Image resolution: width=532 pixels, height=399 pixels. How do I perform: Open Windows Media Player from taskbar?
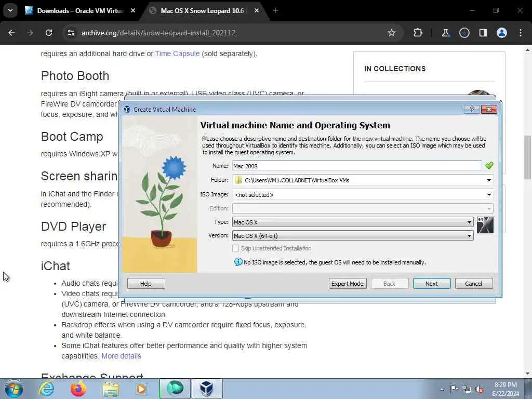coord(142,389)
